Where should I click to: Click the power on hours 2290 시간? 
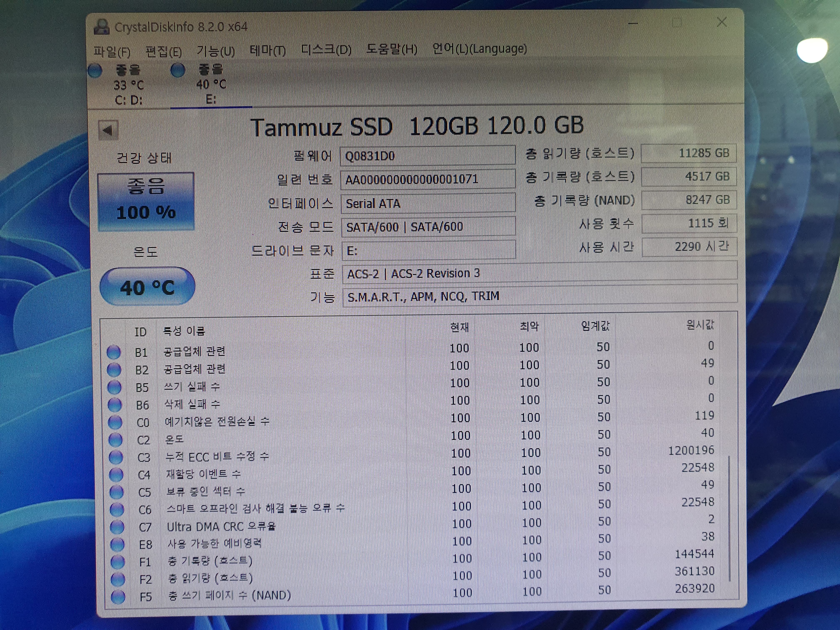[x=689, y=247]
